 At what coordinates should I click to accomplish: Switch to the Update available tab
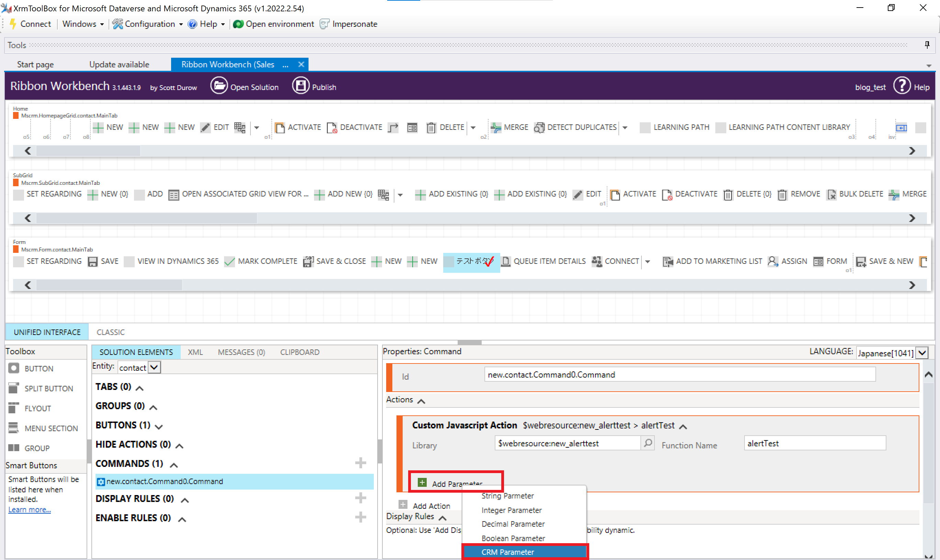tap(119, 65)
